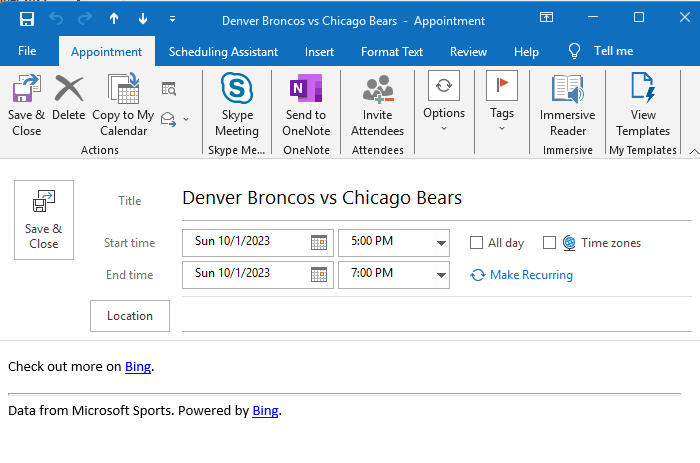Check the All day checkbox
This screenshot has height=463, width=700.
[x=476, y=243]
